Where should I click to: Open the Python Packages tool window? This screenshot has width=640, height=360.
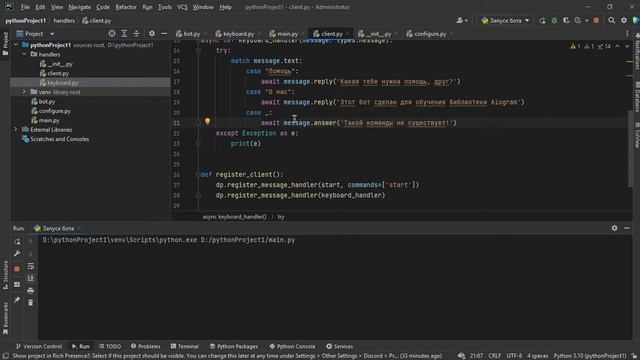pos(233,346)
